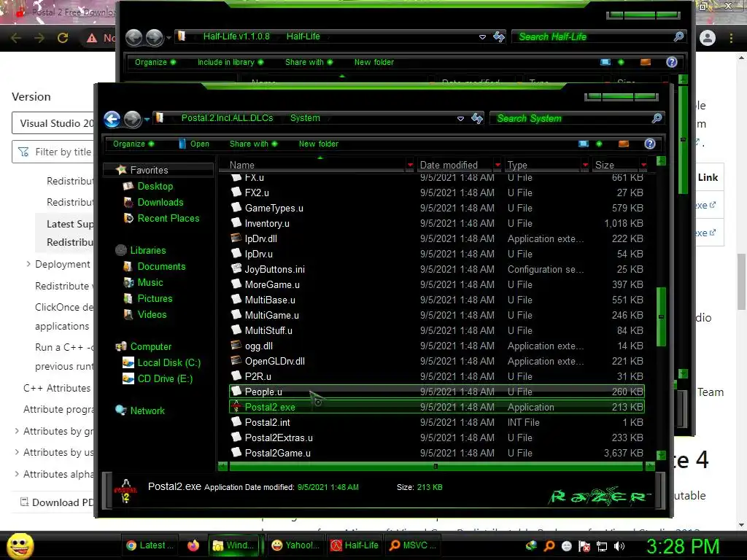Switch to Half-Life taskbar item
This screenshot has height=560, width=747.
(355, 545)
